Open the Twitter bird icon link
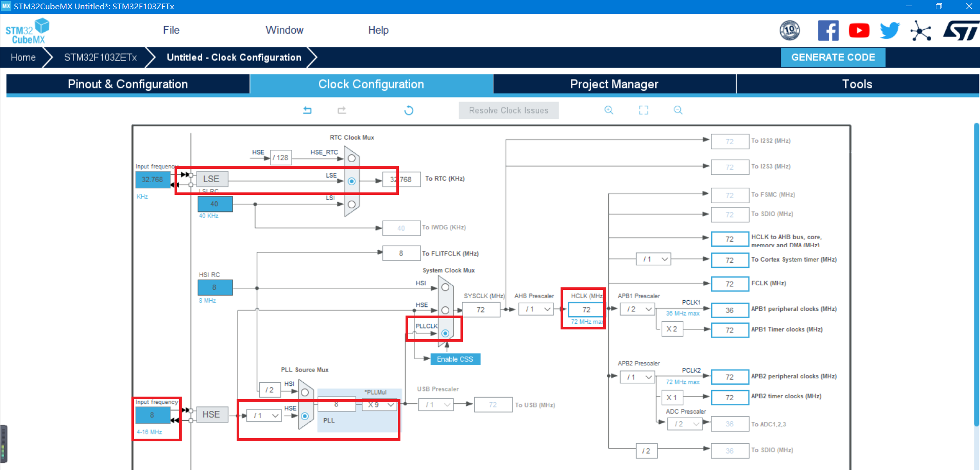The height and width of the screenshot is (470, 980). (890, 31)
